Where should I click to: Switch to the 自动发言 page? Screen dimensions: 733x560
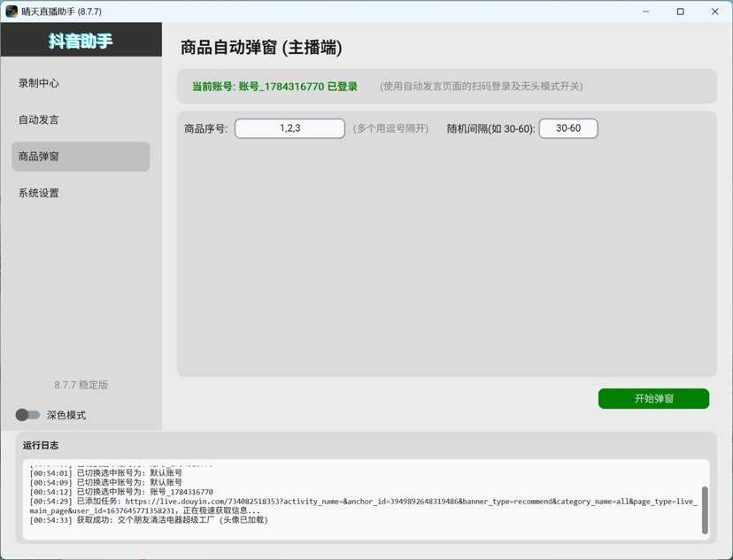coord(81,120)
